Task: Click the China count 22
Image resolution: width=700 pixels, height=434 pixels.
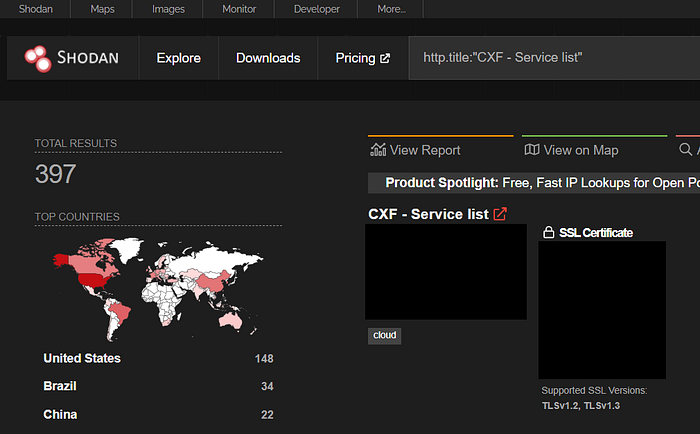Action: point(267,415)
